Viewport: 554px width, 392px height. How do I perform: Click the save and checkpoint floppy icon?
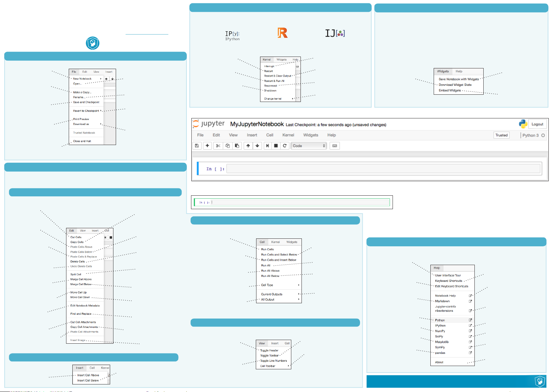(197, 146)
